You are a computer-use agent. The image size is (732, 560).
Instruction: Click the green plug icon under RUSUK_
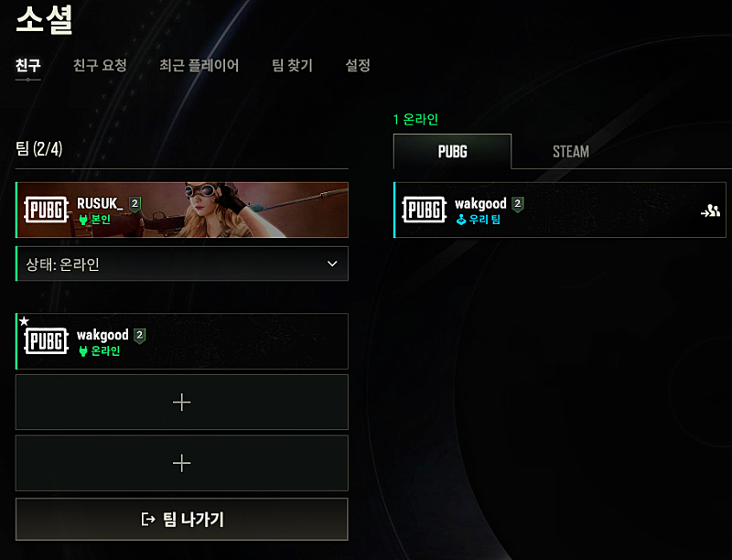click(83, 220)
